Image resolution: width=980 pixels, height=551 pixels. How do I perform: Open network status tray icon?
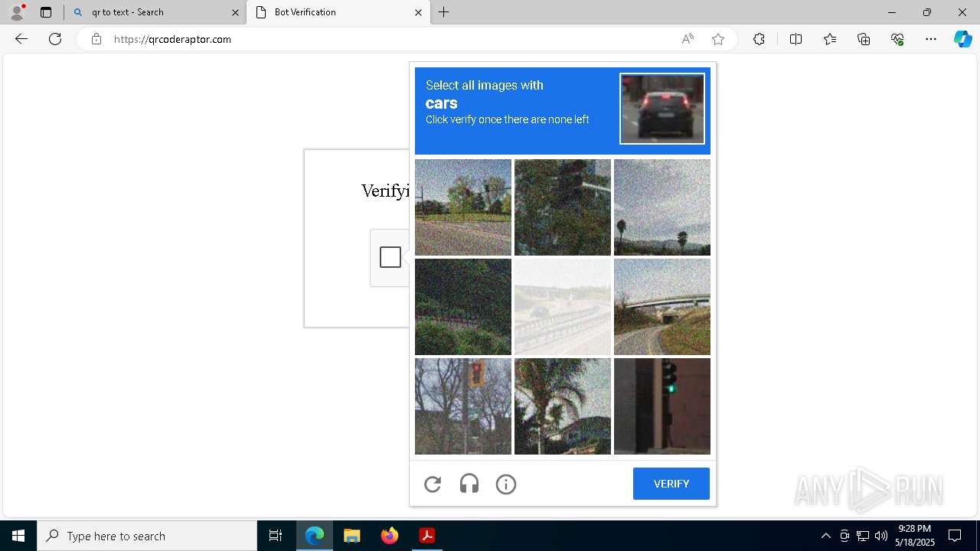coord(863,536)
